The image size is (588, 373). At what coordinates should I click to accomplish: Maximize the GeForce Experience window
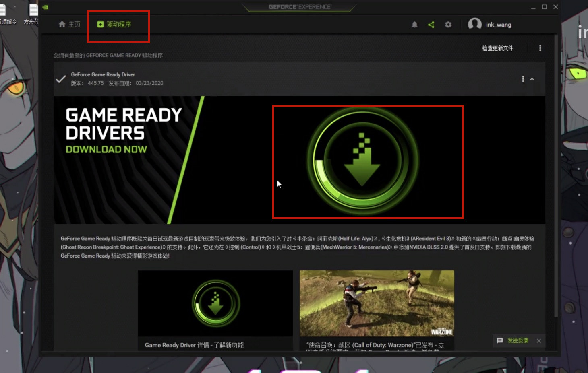click(545, 7)
